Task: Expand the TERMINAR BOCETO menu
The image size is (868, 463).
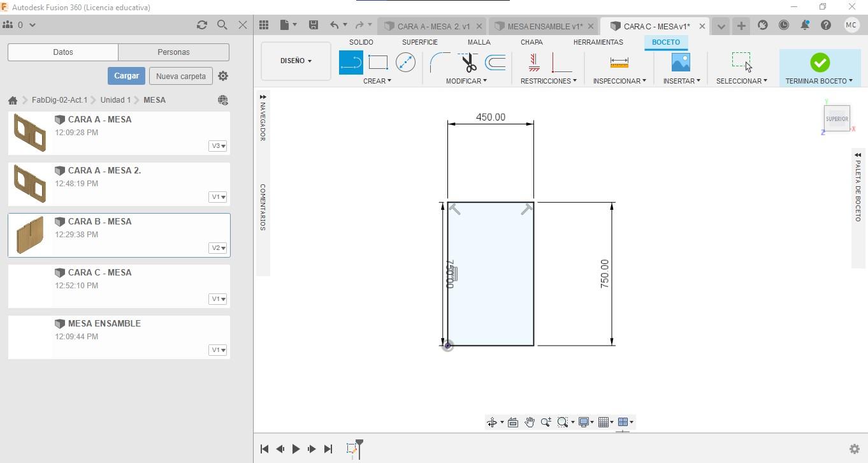Action: coord(819,81)
